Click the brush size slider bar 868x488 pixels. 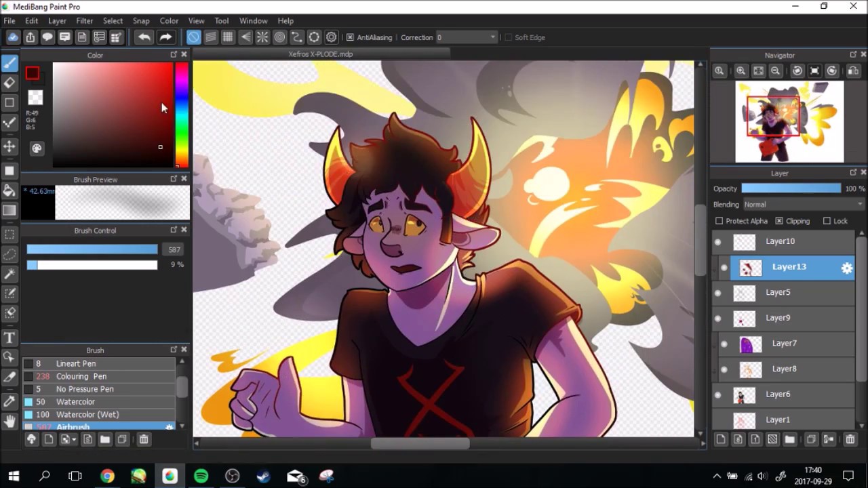[92, 249]
